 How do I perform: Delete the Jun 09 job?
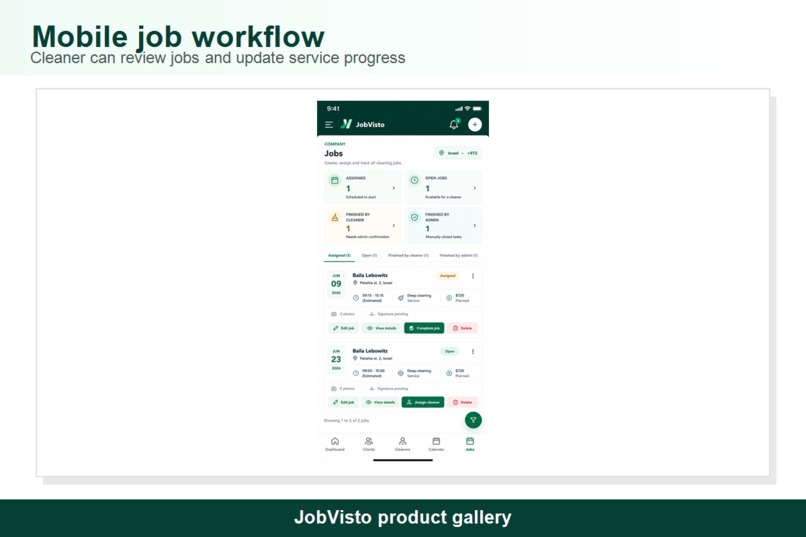(462, 328)
